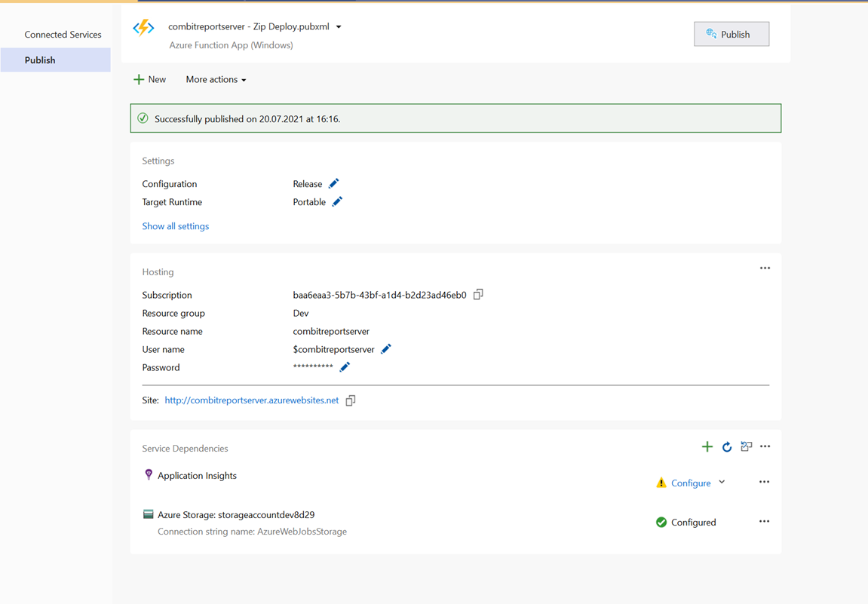
Task: Open Show all settings link
Action: coord(175,225)
